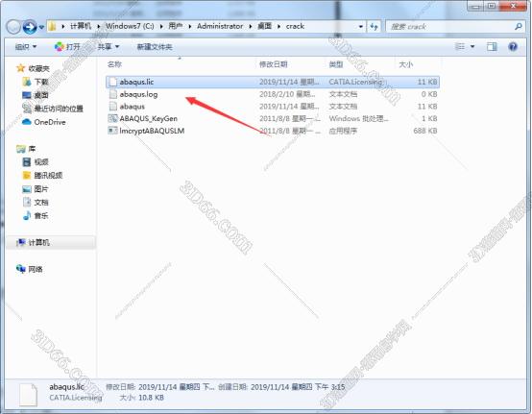This screenshot has width=532, height=414.
Task: Click the 打开 toolbar button
Action: pyautogui.click(x=67, y=46)
